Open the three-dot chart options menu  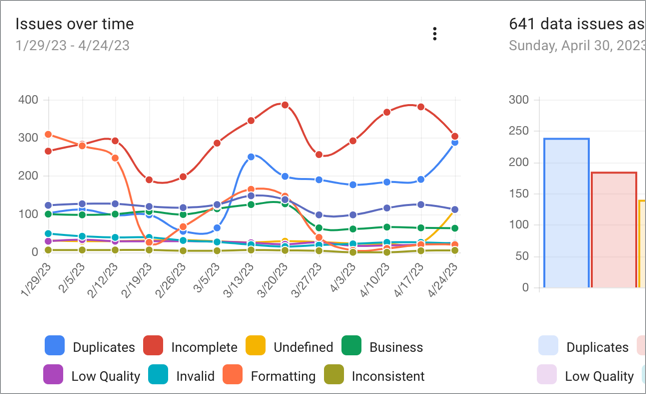(x=435, y=34)
